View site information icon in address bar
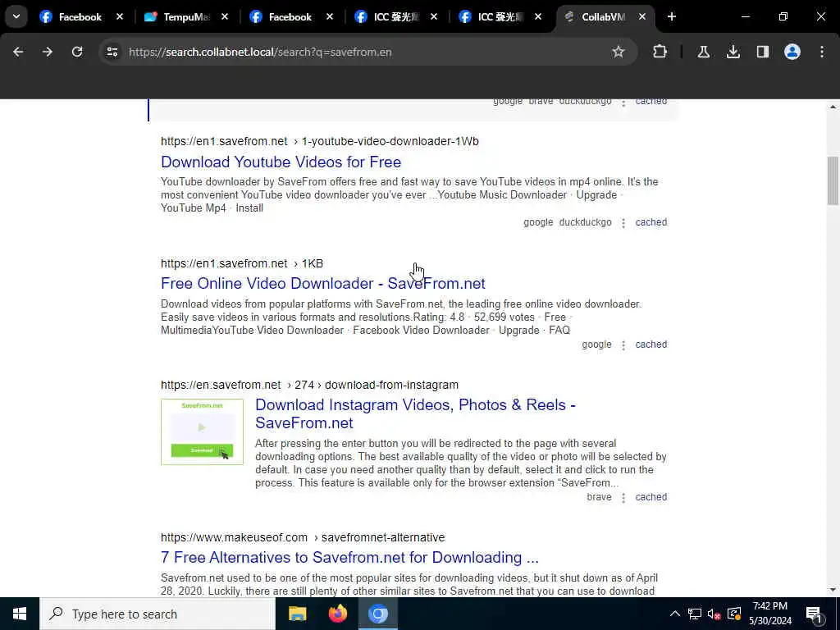 [112, 52]
